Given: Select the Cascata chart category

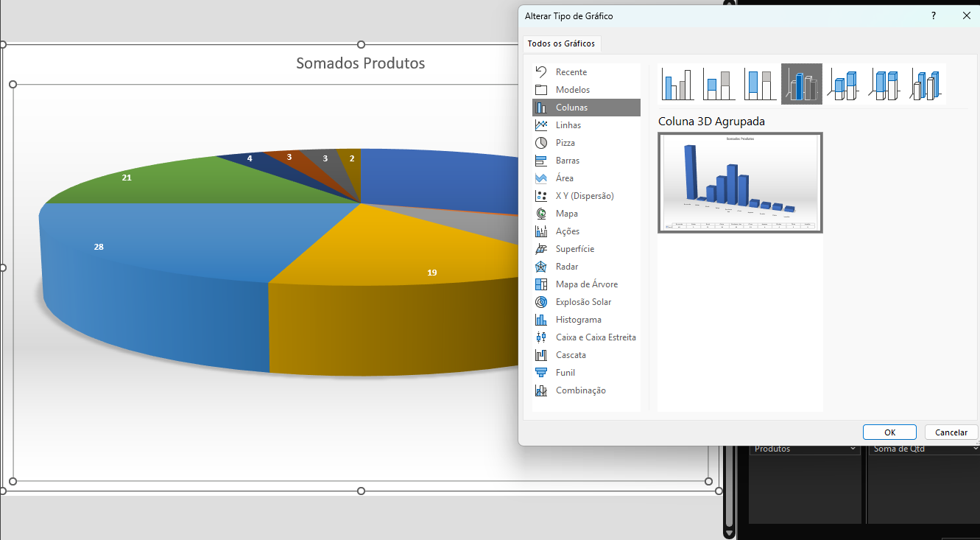Looking at the screenshot, I should (586, 355).
